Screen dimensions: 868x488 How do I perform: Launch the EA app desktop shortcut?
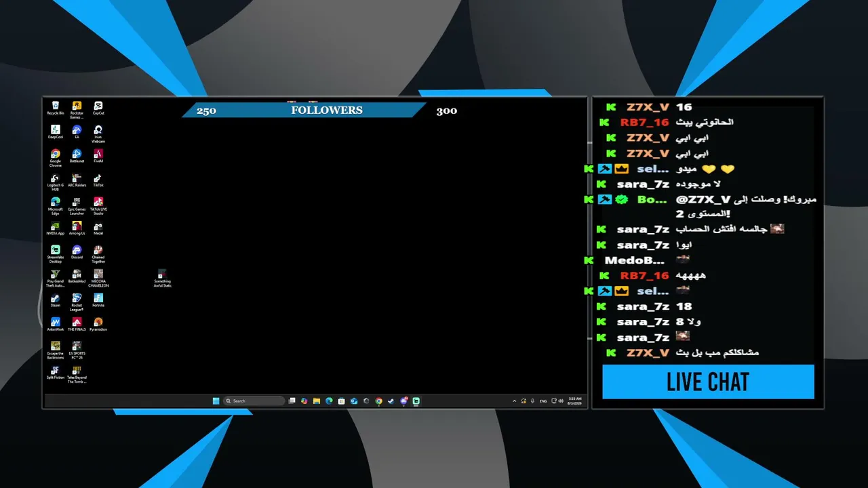click(x=77, y=132)
